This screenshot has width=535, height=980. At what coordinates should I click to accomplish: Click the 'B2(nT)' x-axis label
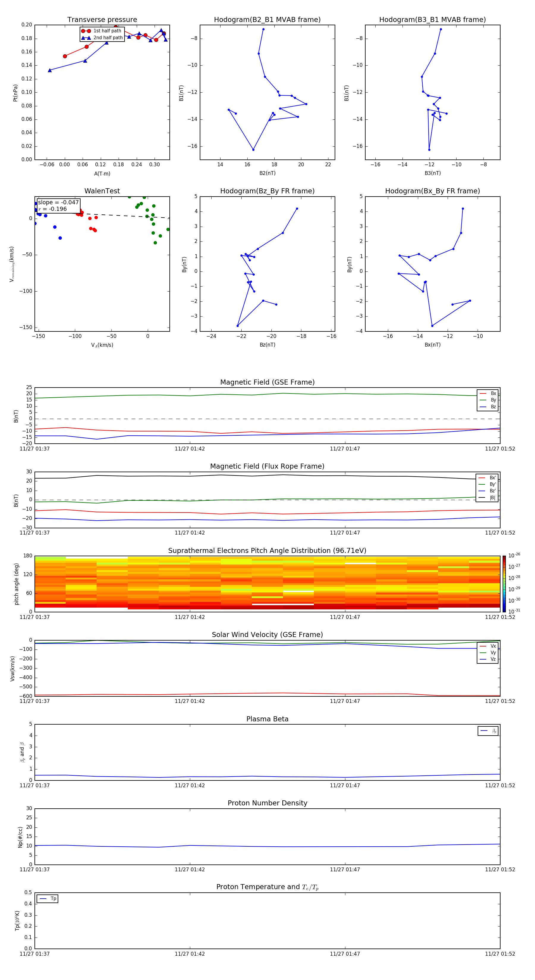(267, 173)
